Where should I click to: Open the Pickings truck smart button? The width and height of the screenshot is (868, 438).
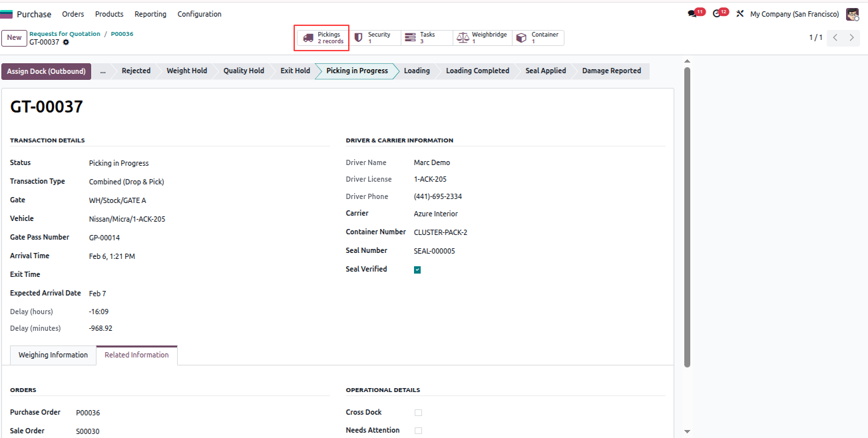[x=323, y=38]
